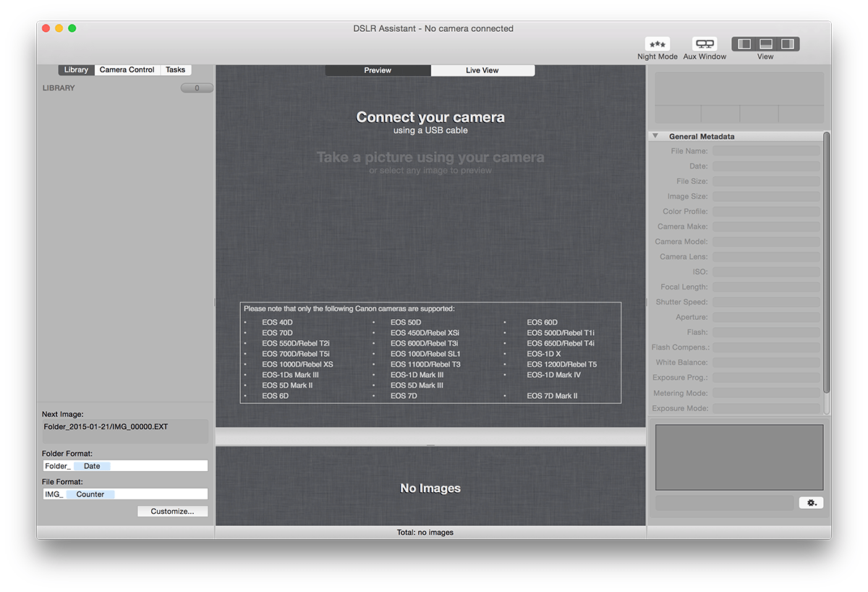Click the gear action button
Image resolution: width=868 pixels, height=592 pixels.
[x=811, y=502]
